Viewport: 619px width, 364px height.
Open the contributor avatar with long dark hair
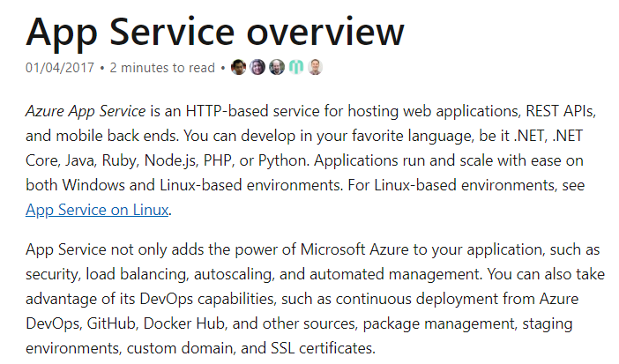point(257,67)
